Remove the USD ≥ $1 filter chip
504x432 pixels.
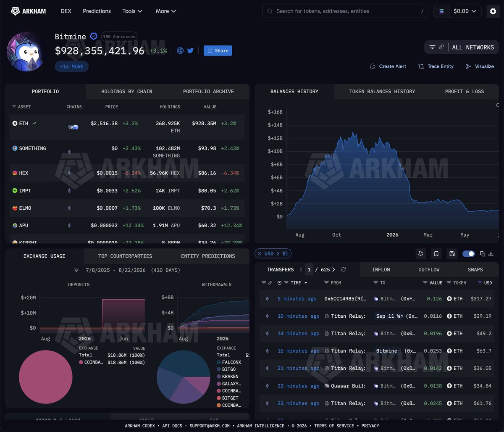[x=259, y=253]
